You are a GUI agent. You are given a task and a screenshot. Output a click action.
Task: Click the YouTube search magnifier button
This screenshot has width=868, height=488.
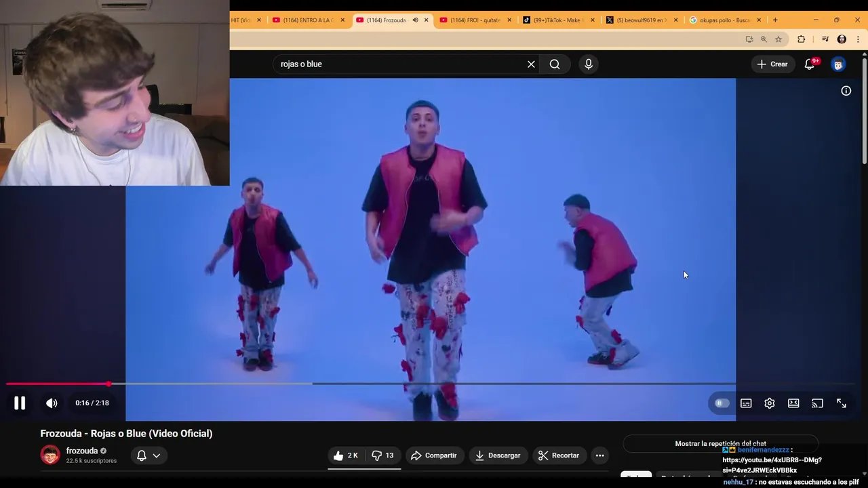coord(555,64)
